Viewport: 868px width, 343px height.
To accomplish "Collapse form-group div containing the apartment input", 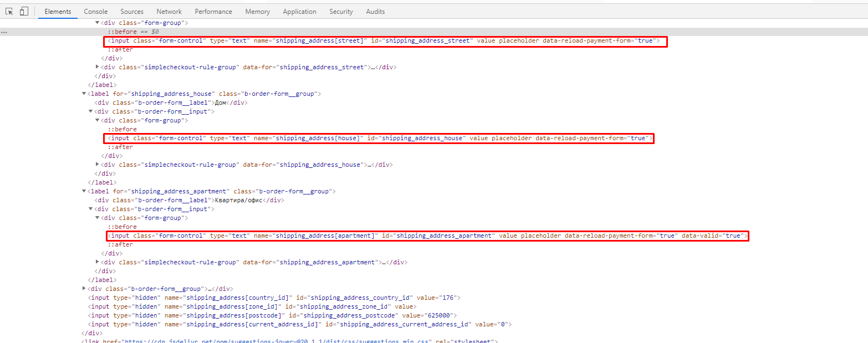I will coord(98,218).
